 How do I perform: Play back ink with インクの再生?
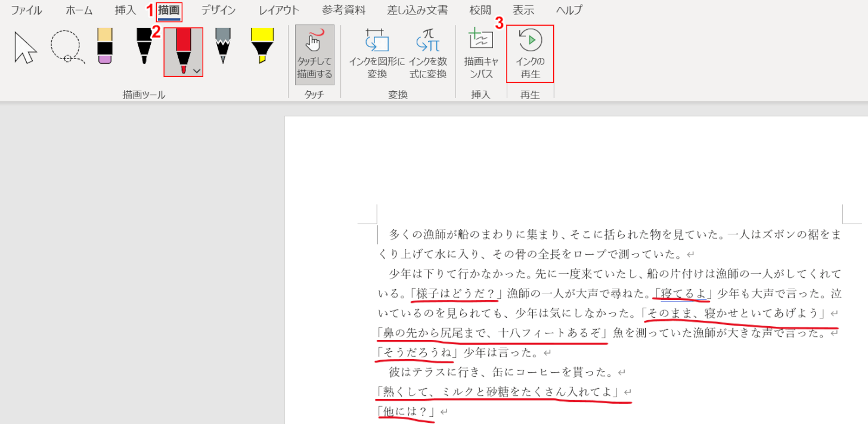point(530,54)
